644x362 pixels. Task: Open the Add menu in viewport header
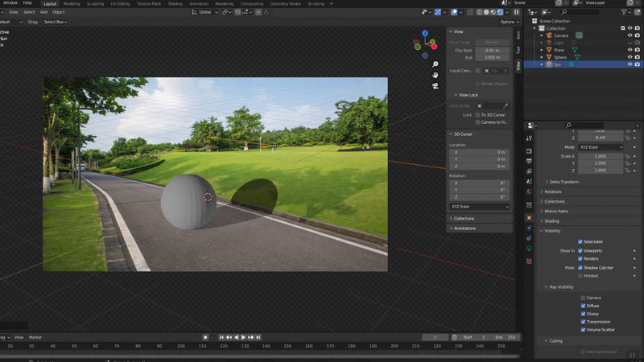pos(43,12)
